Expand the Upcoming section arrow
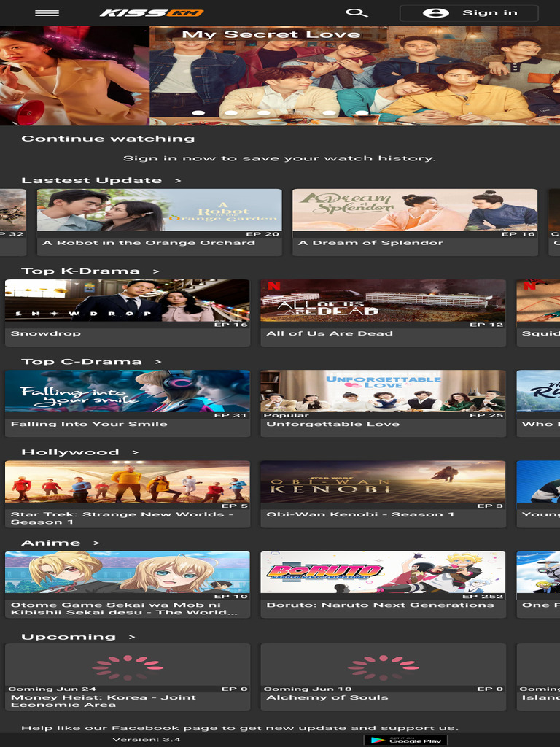This screenshot has width=560, height=747. (131, 637)
